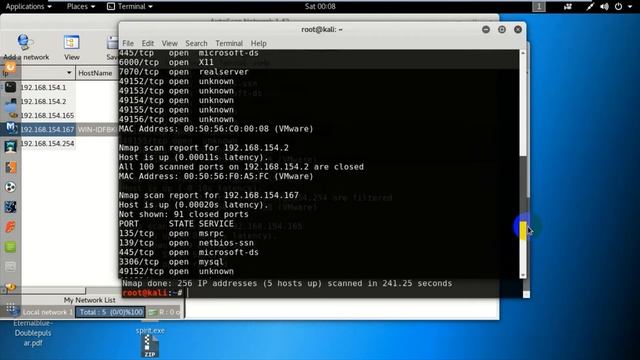Viewport: 640px width, 360px height.
Task: Open the terminal Search menu
Action: [196, 43]
